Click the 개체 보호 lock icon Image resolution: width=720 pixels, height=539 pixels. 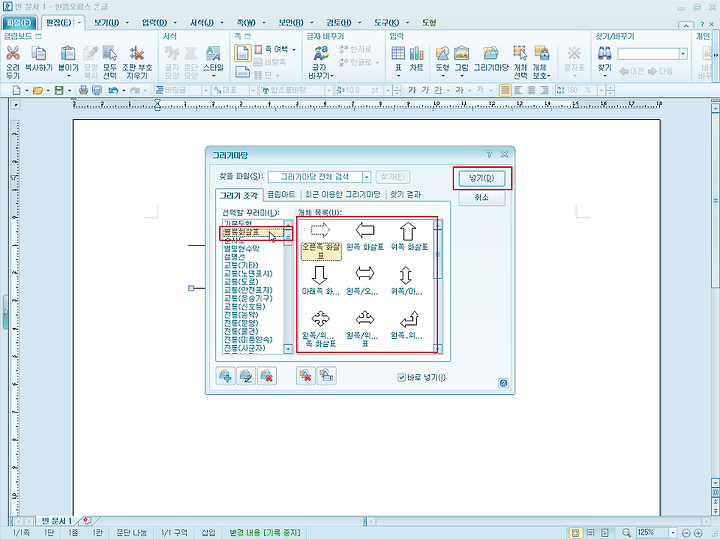point(542,53)
